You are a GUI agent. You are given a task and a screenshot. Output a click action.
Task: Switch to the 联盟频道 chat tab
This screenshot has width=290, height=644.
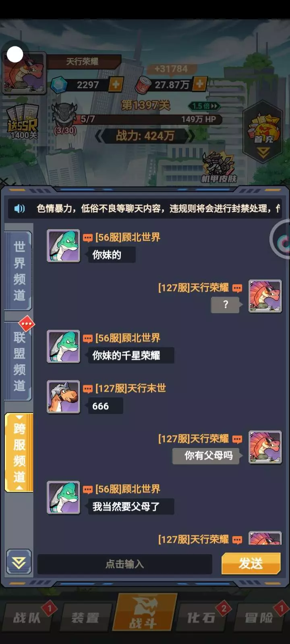tap(19, 361)
